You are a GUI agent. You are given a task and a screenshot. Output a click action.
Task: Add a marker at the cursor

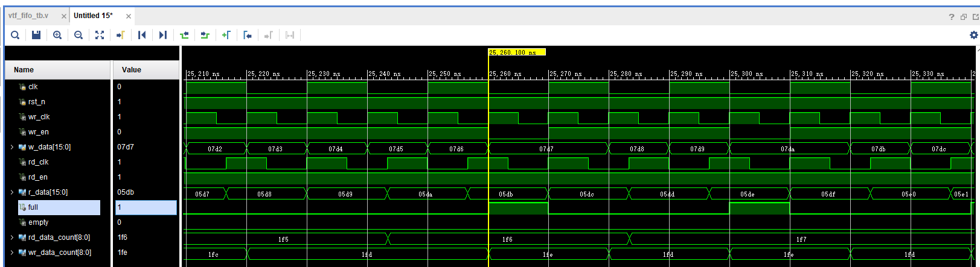(x=226, y=35)
